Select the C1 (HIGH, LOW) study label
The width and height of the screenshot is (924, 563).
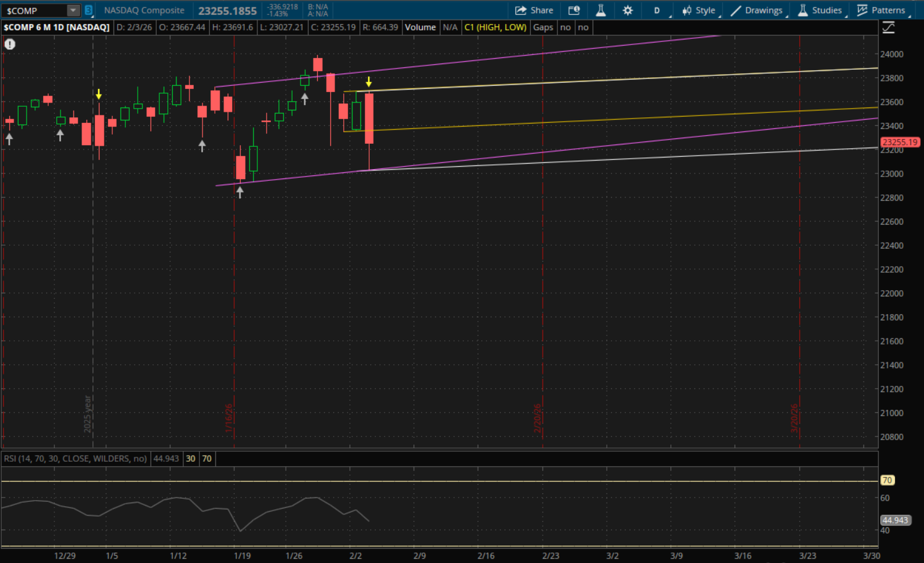click(495, 27)
